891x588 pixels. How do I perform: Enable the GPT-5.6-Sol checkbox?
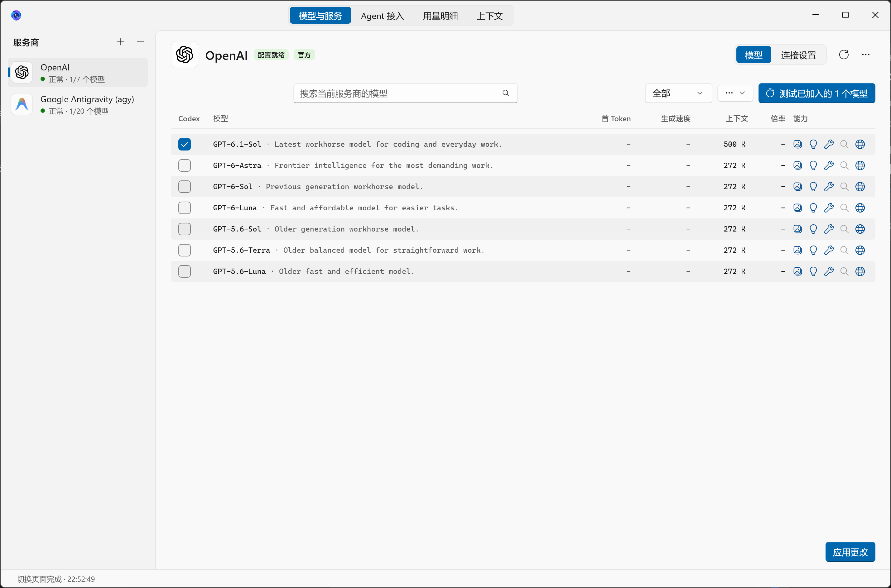pyautogui.click(x=185, y=229)
